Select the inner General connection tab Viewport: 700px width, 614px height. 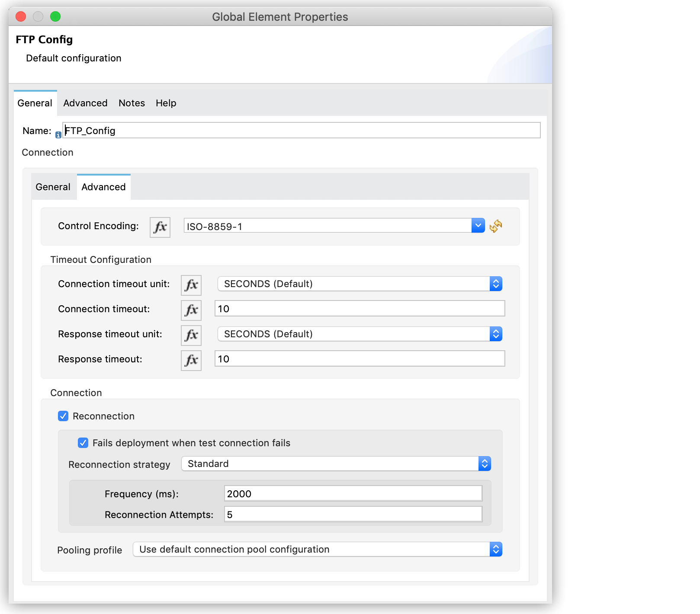point(53,187)
